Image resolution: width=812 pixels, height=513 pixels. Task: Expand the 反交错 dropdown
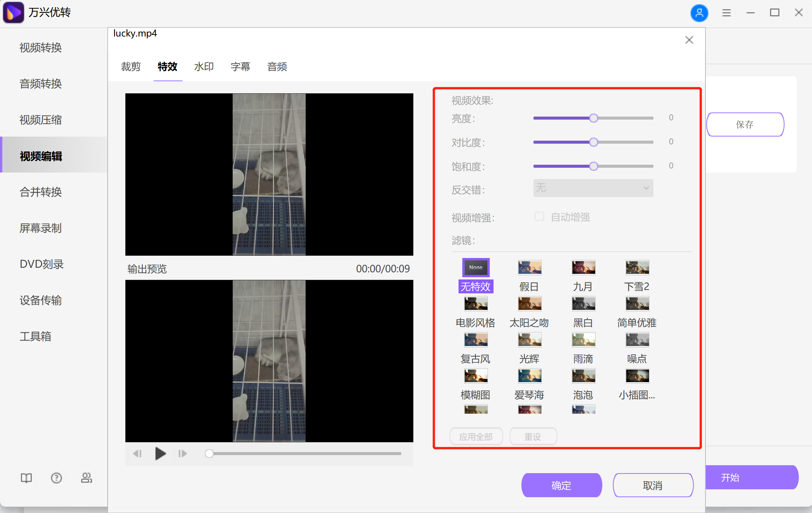coord(593,188)
